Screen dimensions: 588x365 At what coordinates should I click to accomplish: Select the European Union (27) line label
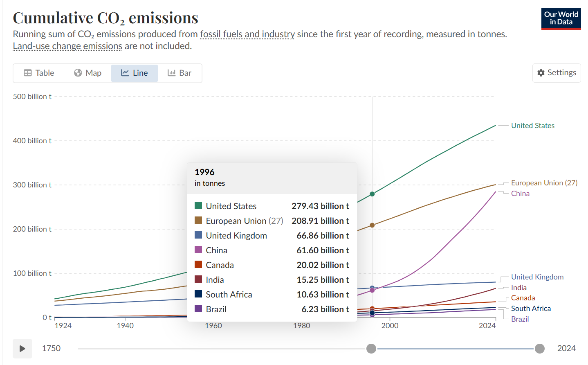[544, 183]
